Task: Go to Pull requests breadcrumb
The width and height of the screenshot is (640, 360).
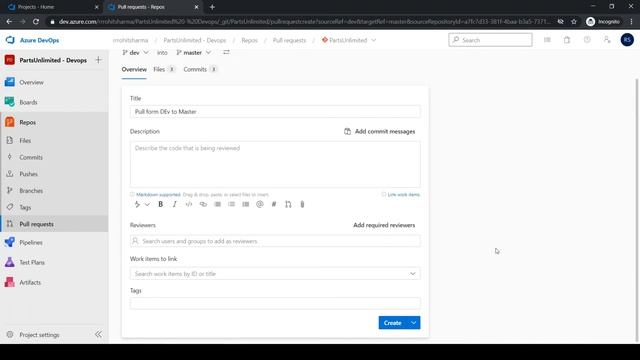Action: pos(289,40)
